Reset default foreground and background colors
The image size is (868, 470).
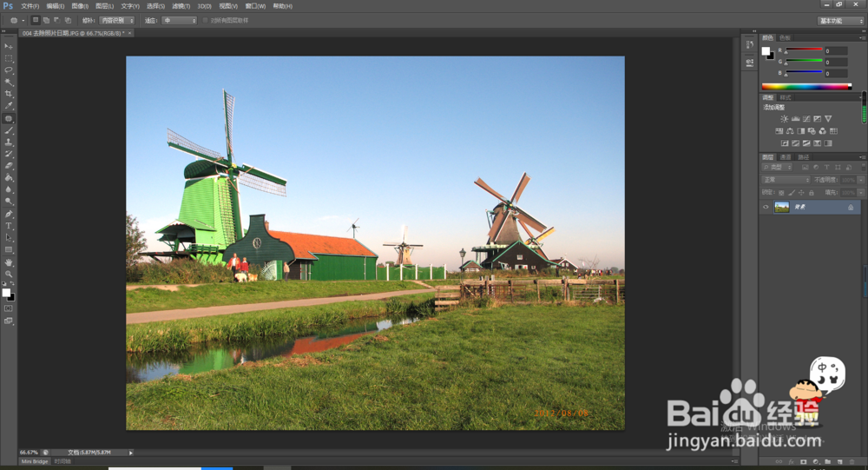click(5, 283)
